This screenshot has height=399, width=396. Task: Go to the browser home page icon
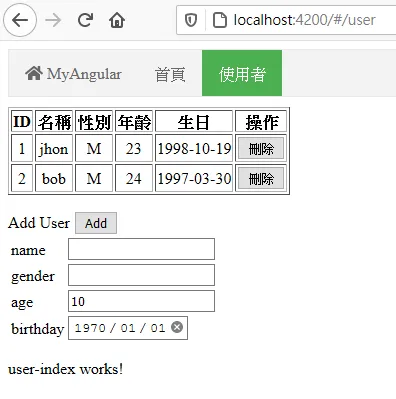tap(117, 20)
